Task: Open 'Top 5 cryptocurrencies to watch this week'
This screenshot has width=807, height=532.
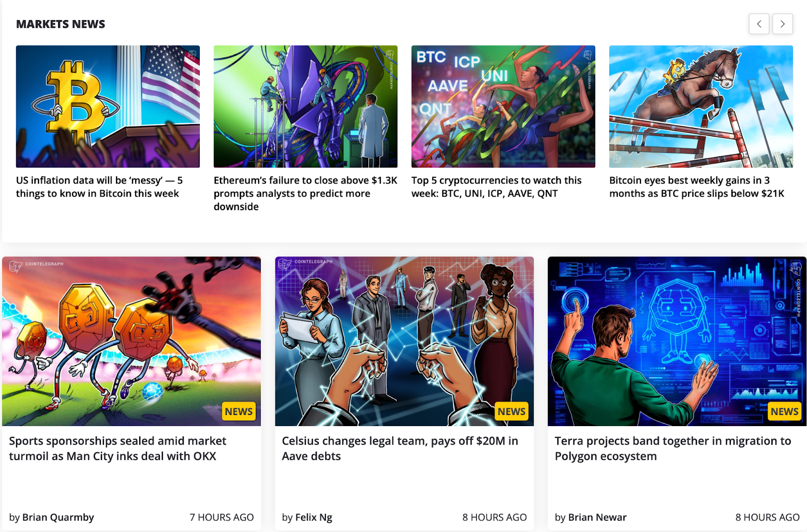Action: pos(496,187)
